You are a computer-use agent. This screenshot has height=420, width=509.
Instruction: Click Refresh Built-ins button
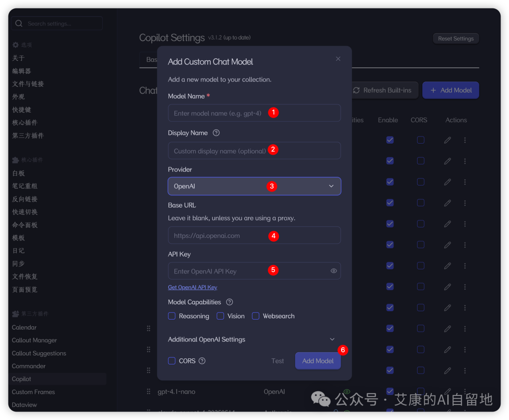[383, 90]
